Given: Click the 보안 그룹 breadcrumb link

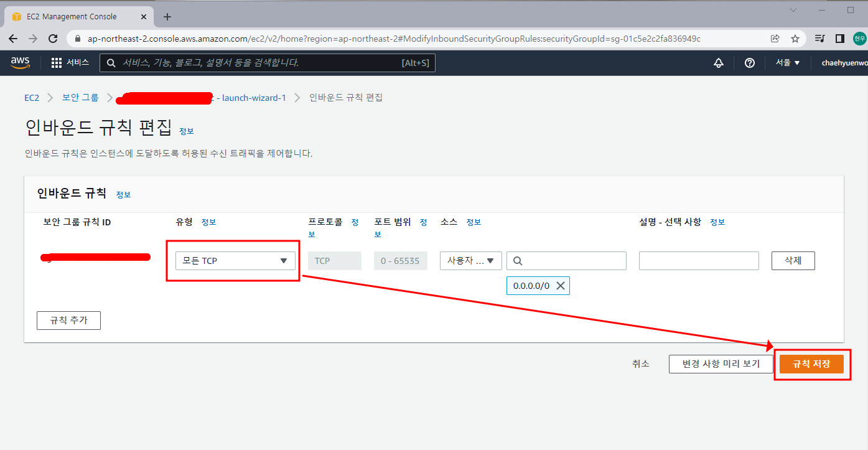Looking at the screenshot, I should [x=80, y=97].
